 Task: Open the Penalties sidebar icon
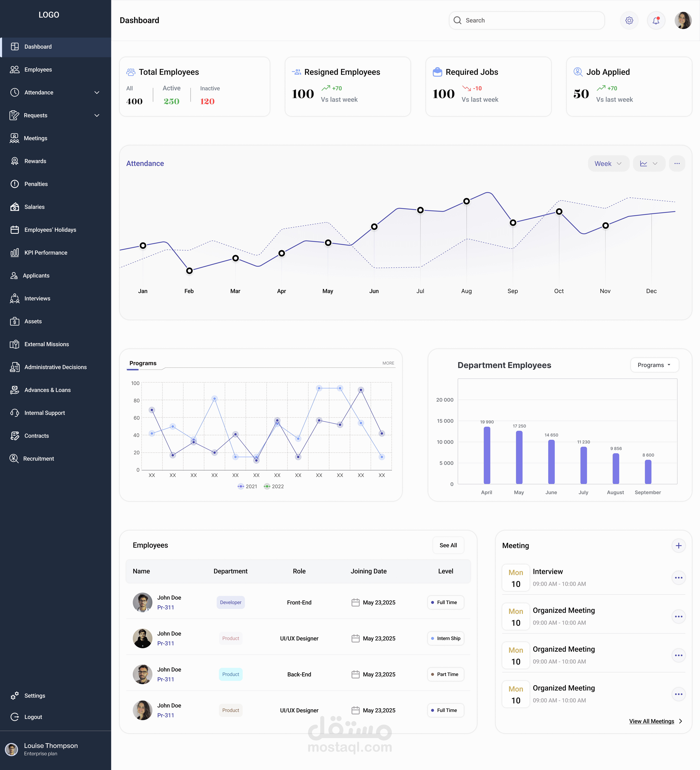point(15,184)
